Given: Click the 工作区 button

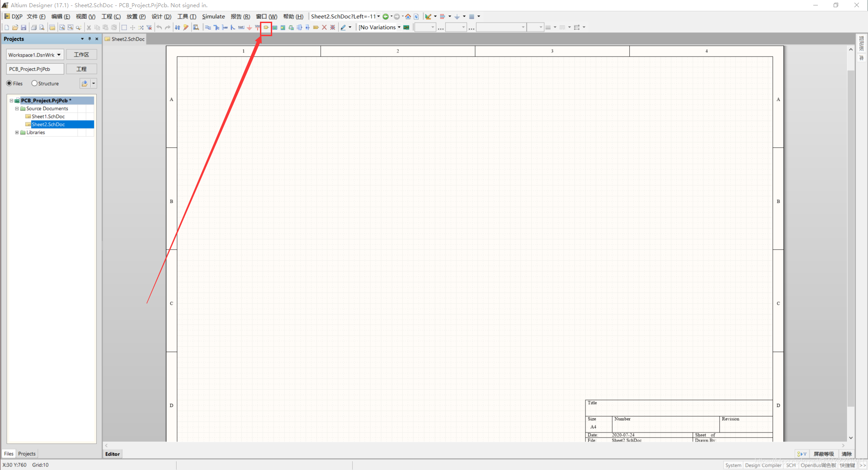Looking at the screenshot, I should (82, 55).
